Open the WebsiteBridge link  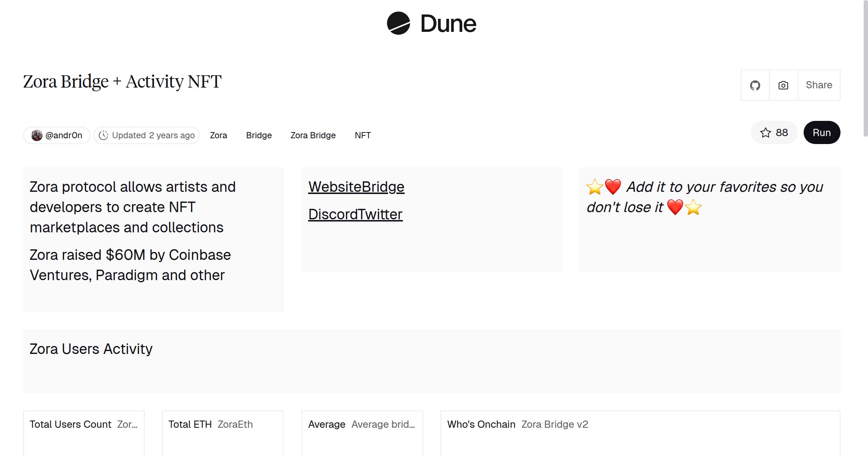(x=356, y=187)
